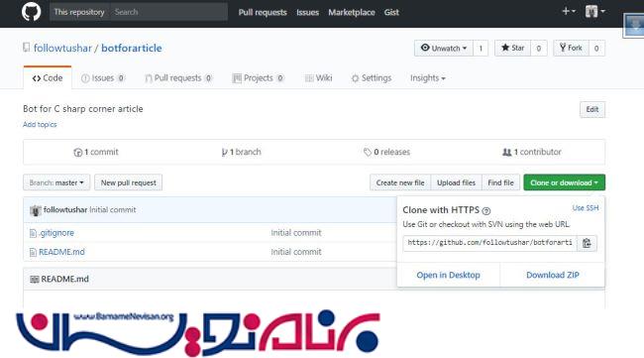Open the README.md file link
The width and height of the screenshot is (644, 358).
pos(61,252)
